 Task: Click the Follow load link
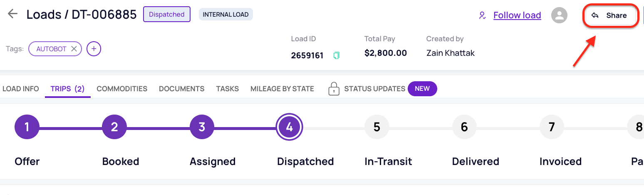pos(517,16)
